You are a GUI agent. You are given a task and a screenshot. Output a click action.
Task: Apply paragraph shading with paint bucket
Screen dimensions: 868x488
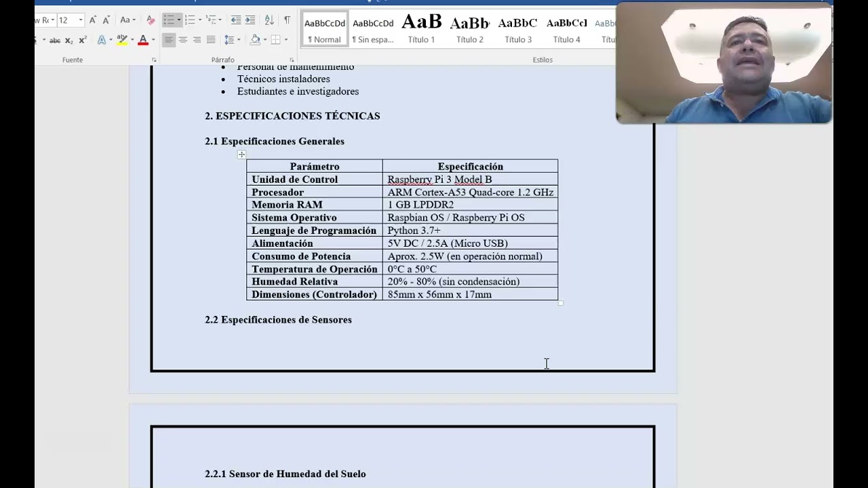point(255,40)
